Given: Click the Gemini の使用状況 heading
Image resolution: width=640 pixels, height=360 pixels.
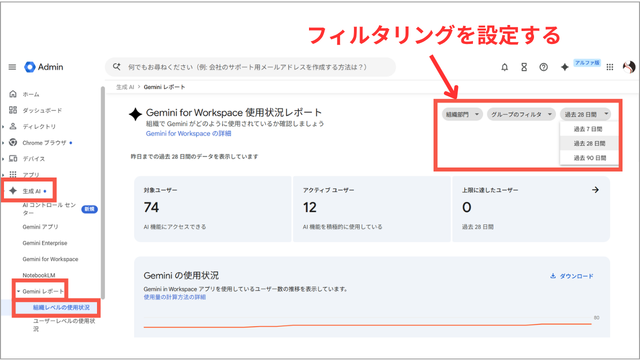Looking at the screenshot, I should point(181,276).
